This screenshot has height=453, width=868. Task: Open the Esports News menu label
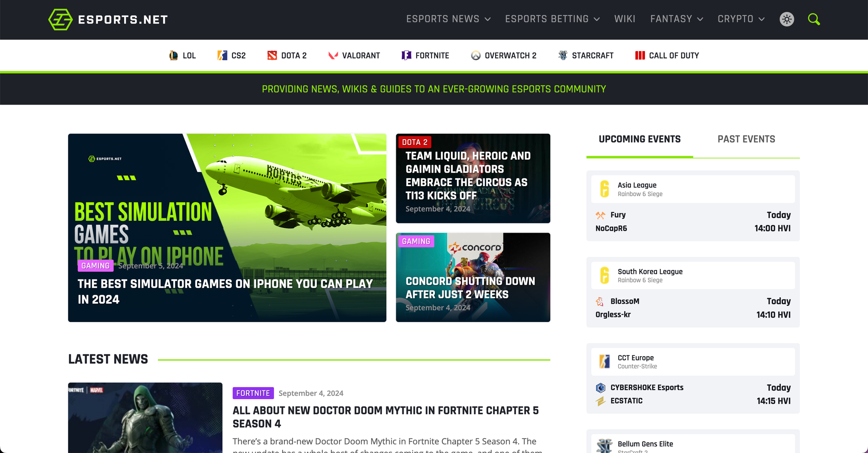click(x=443, y=19)
